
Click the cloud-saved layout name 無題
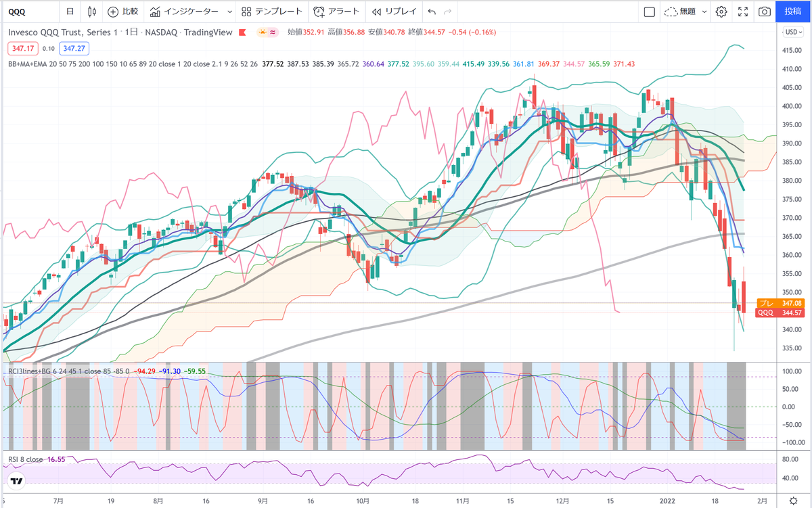[x=680, y=11]
